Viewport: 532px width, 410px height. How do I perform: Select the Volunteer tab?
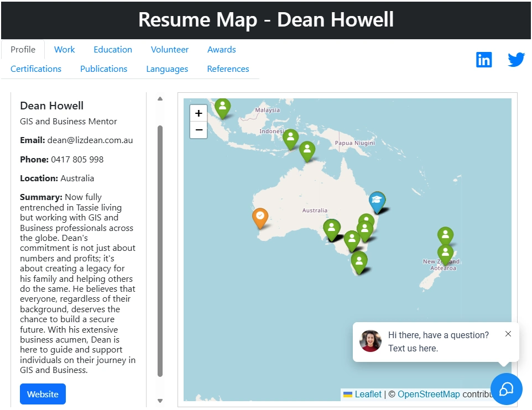[x=169, y=49]
